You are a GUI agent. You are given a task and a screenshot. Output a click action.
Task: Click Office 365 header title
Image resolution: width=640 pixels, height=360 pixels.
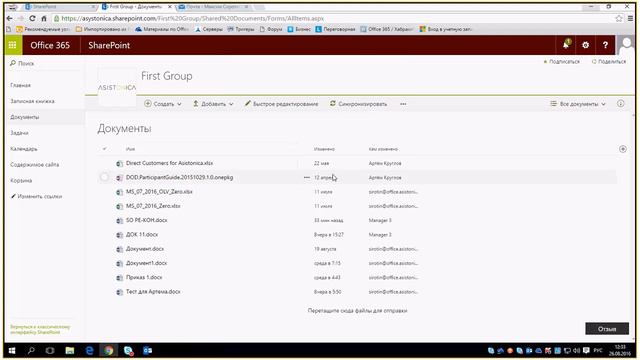50,45
